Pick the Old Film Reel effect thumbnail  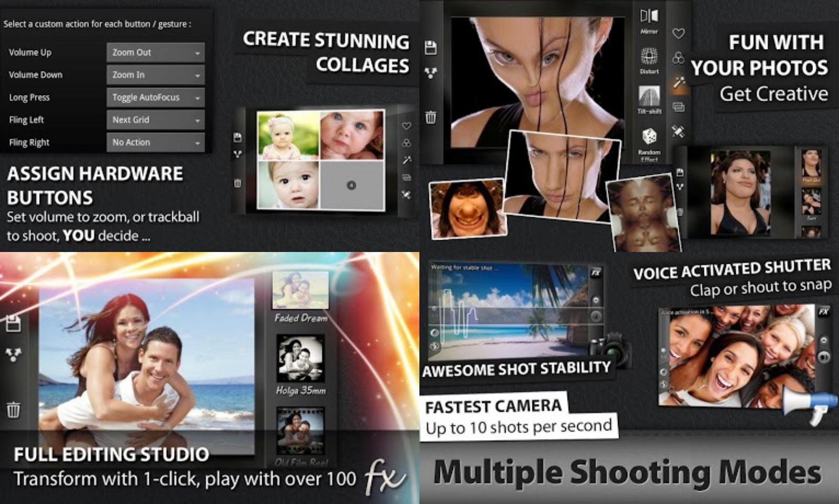300,431
